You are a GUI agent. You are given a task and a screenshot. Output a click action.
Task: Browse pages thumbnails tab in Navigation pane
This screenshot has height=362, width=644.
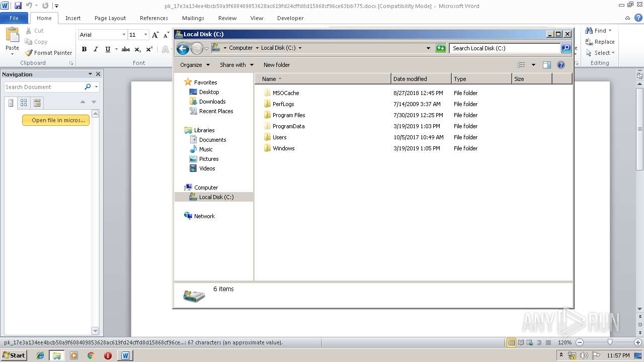click(24, 103)
